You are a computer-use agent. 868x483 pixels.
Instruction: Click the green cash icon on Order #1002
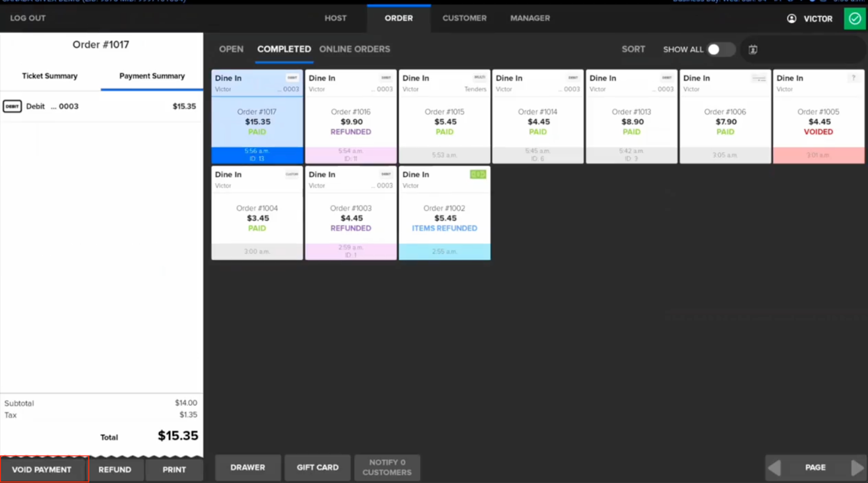(477, 175)
